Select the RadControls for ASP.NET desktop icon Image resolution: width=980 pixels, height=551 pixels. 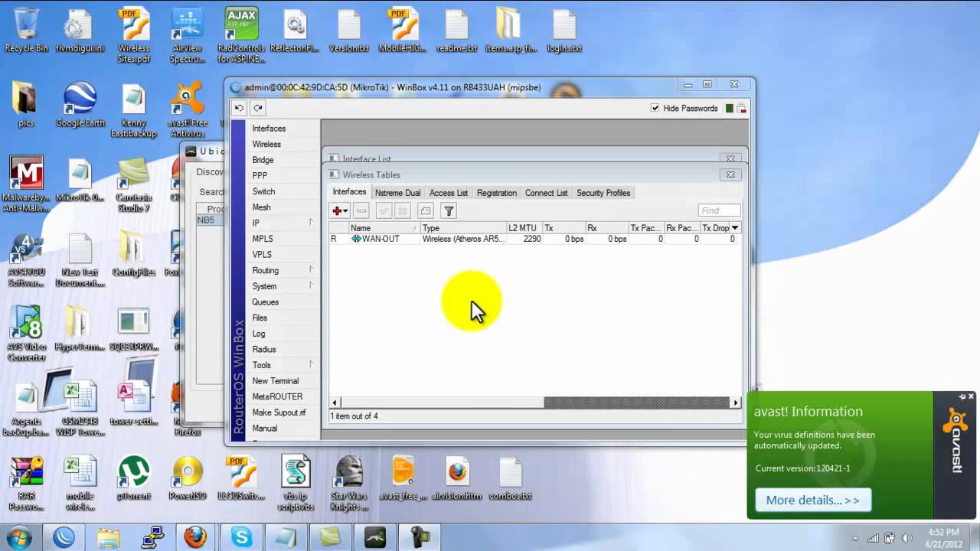point(241,35)
